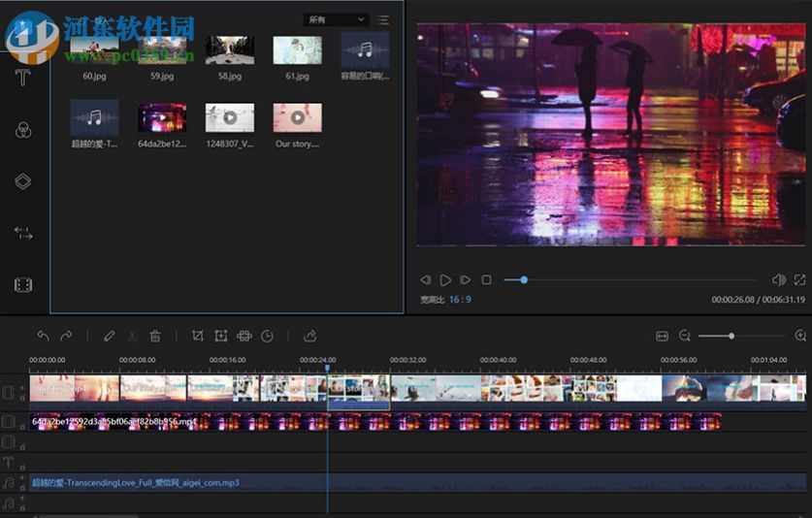The height and width of the screenshot is (518, 812).
Task: Click the export share icon
Action: [x=310, y=336]
